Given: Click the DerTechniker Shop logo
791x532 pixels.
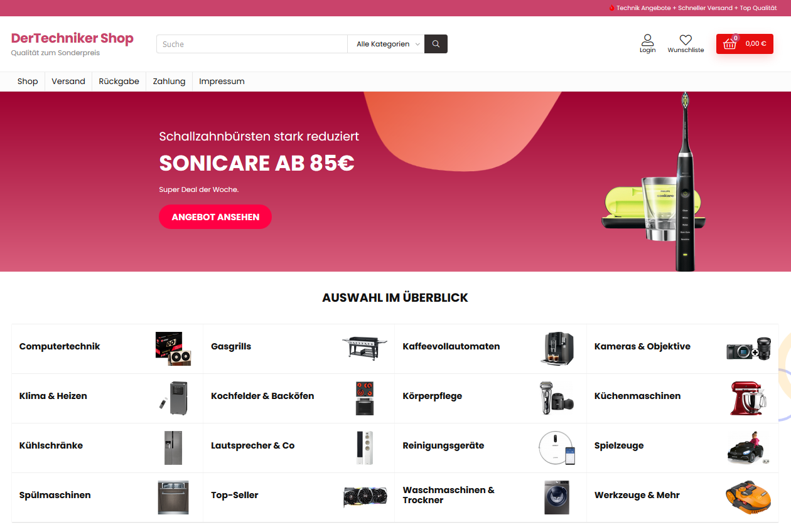Looking at the screenshot, I should 72,38.
